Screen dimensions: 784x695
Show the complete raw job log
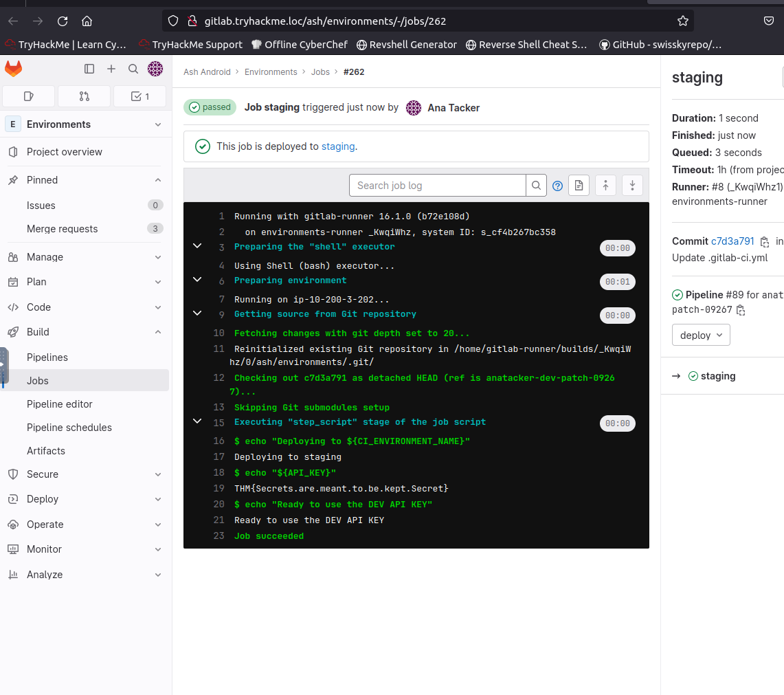coord(579,186)
